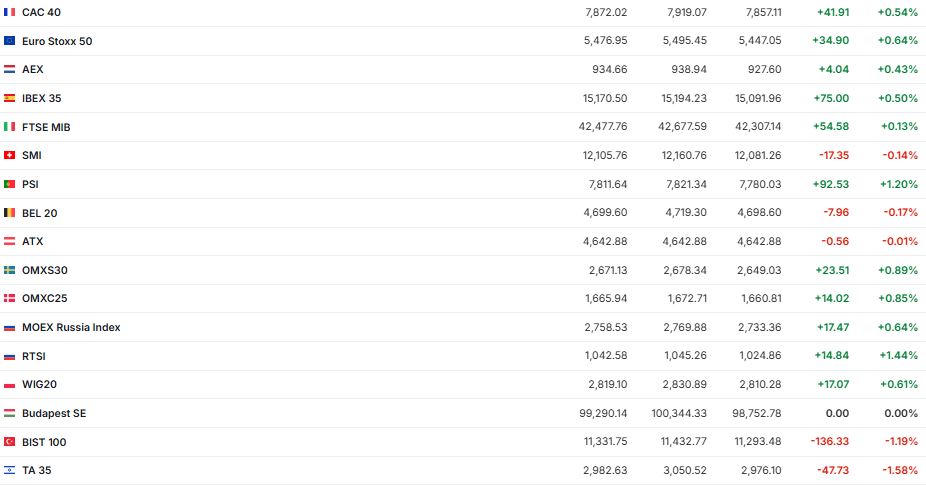Viewport: 926px width, 487px height.
Task: Open the WIG20 index page
Action: click(x=38, y=384)
